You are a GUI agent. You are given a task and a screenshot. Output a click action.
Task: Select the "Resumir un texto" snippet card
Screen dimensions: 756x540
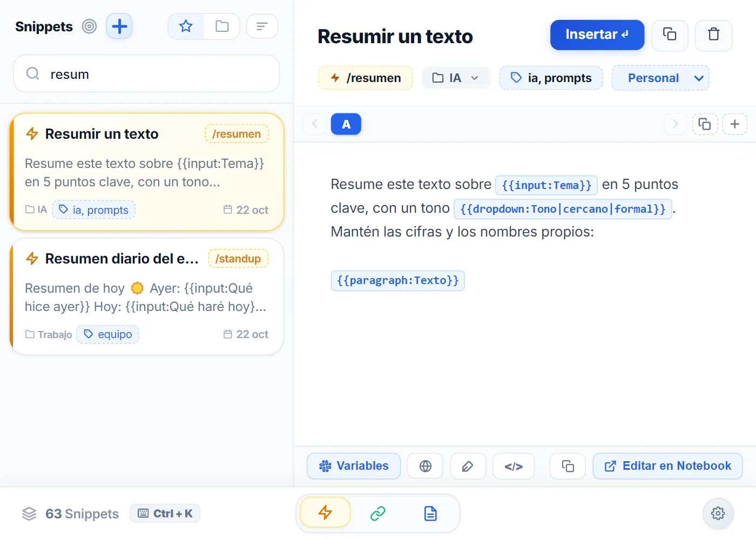click(147, 172)
